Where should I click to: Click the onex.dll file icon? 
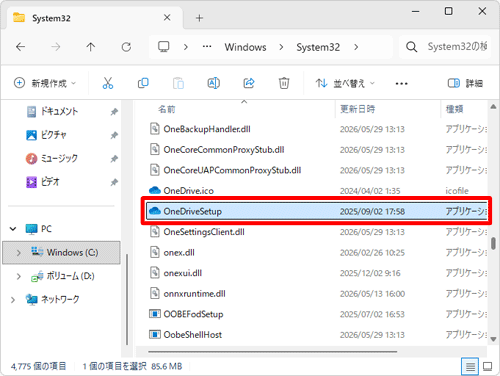coord(155,252)
